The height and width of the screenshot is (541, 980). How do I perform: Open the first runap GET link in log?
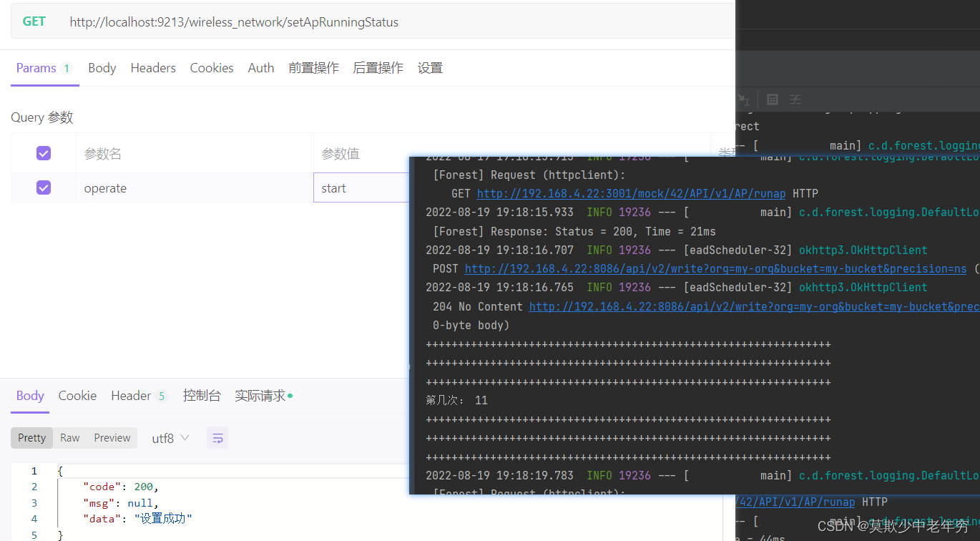(x=631, y=194)
